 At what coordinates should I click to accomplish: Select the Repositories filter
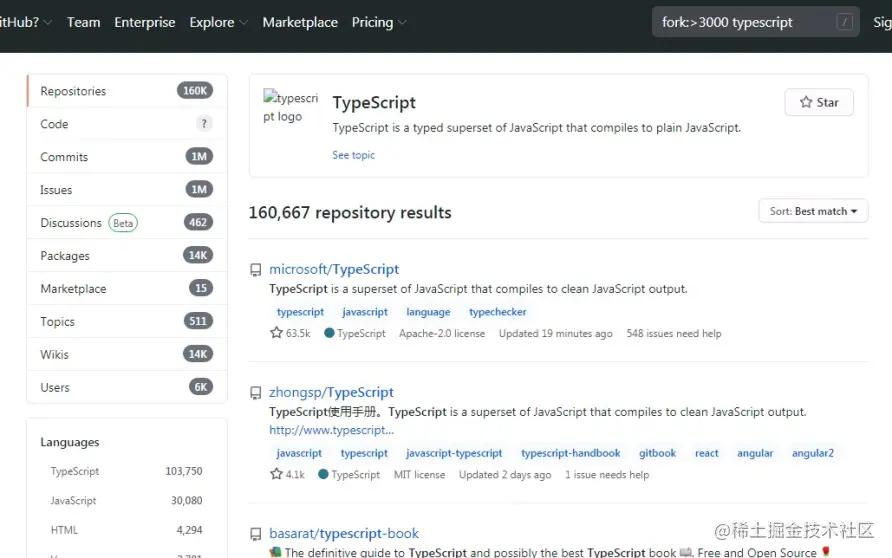(x=127, y=91)
